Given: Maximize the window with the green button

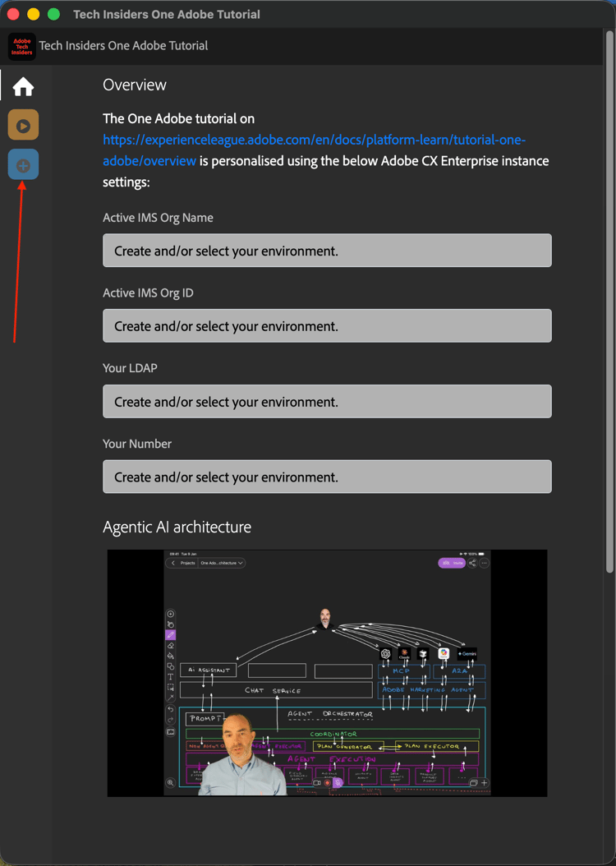Looking at the screenshot, I should [x=53, y=14].
